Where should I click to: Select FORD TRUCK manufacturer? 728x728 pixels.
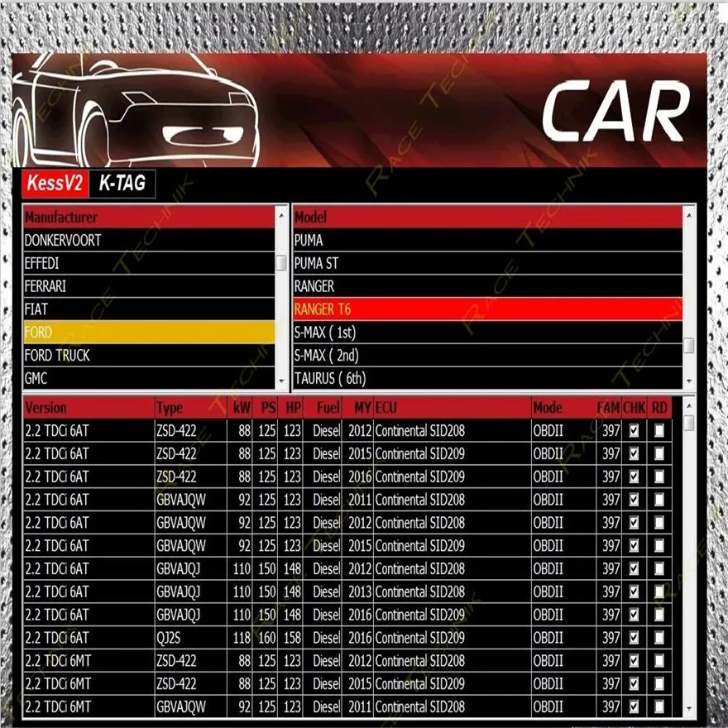(149, 355)
